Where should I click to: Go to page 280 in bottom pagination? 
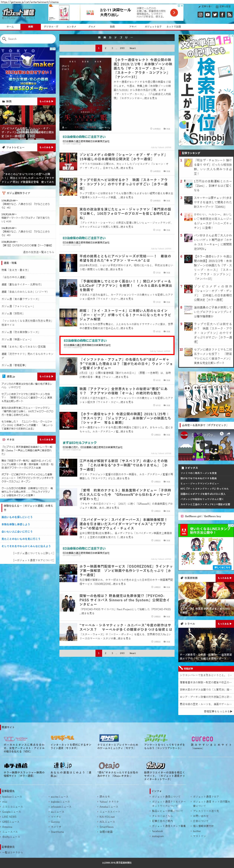point(122,653)
